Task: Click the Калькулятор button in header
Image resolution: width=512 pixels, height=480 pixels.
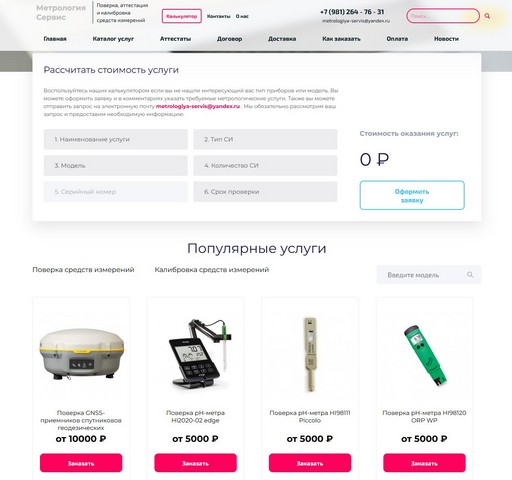Action: click(182, 16)
